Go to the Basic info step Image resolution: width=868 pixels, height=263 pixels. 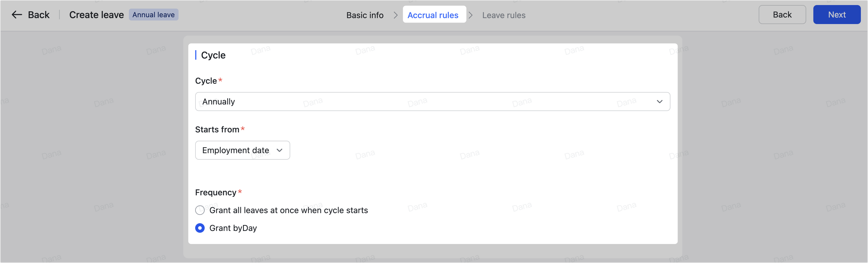pos(365,15)
